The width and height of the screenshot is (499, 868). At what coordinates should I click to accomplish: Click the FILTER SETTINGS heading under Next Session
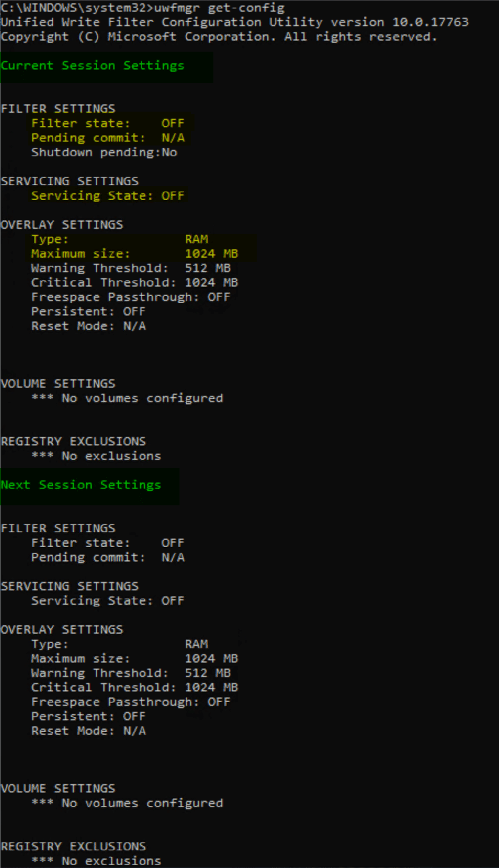pyautogui.click(x=58, y=528)
